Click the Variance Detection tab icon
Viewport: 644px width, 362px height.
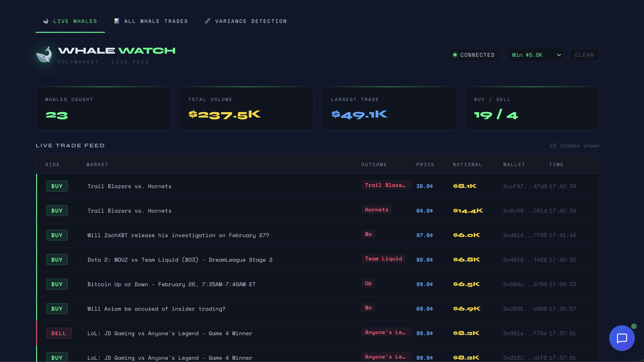pos(207,21)
